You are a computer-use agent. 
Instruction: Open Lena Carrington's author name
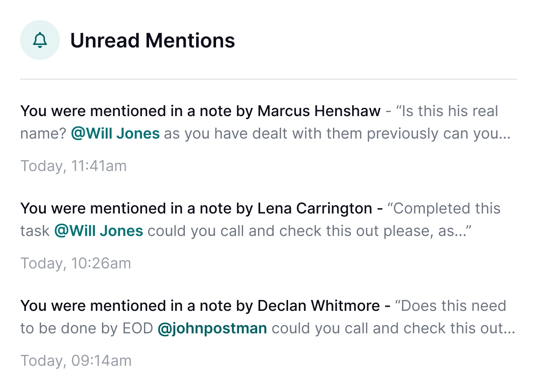pyautogui.click(x=315, y=208)
